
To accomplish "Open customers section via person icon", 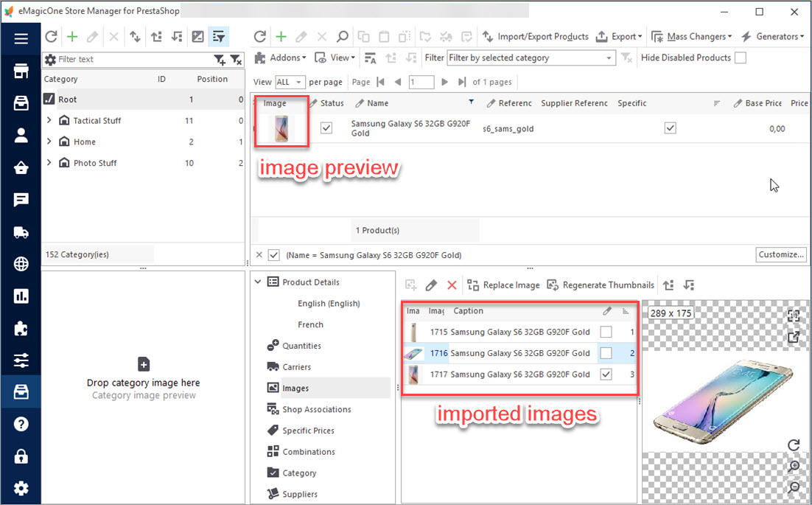I will point(21,136).
